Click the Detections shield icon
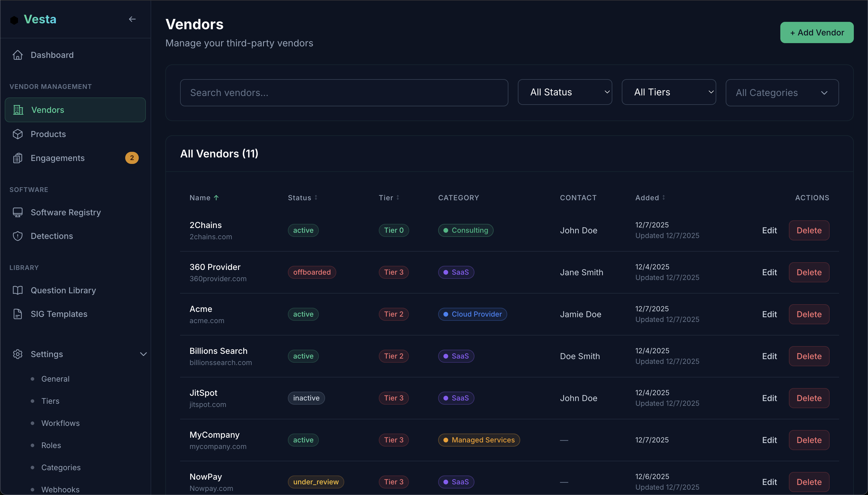The width and height of the screenshot is (868, 495). 17,236
